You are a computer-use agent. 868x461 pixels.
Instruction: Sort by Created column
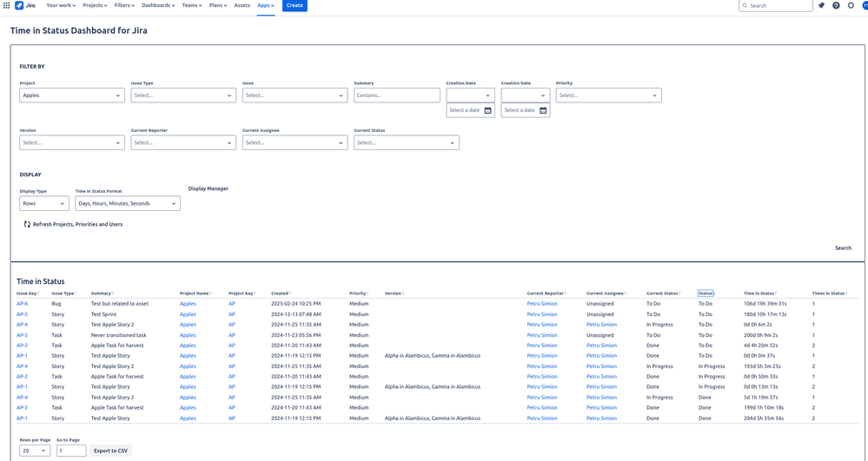(x=281, y=293)
